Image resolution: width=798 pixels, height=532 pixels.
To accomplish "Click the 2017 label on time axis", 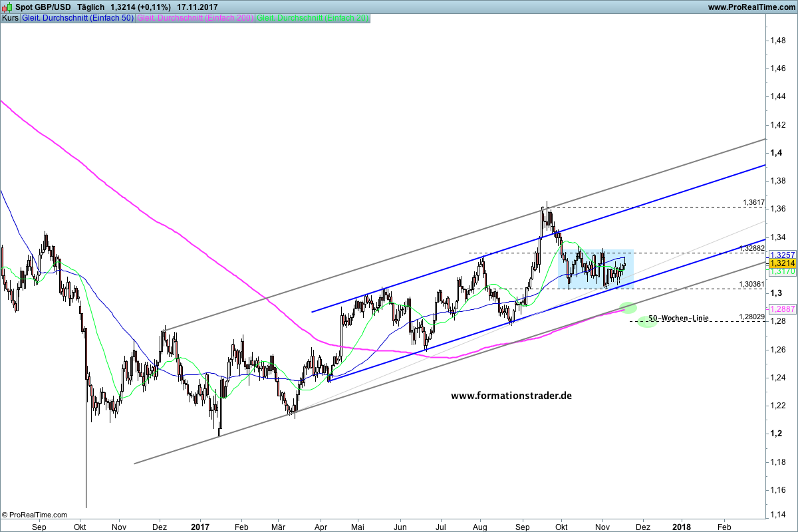I will pyautogui.click(x=200, y=525).
